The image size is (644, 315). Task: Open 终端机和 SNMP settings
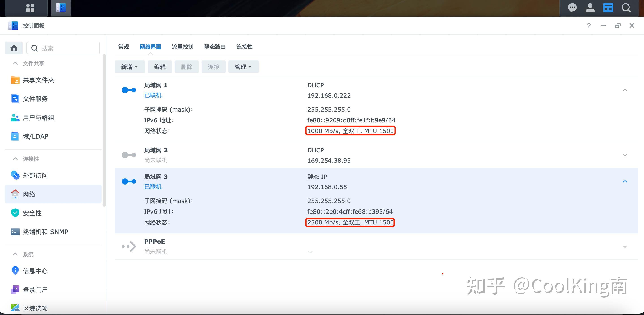(x=45, y=232)
